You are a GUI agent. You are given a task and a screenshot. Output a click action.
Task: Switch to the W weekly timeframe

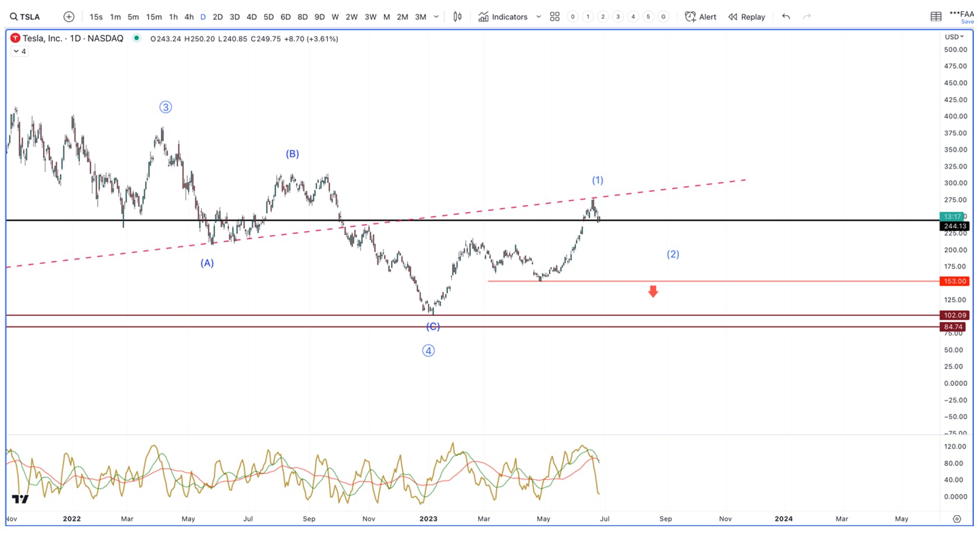click(335, 17)
